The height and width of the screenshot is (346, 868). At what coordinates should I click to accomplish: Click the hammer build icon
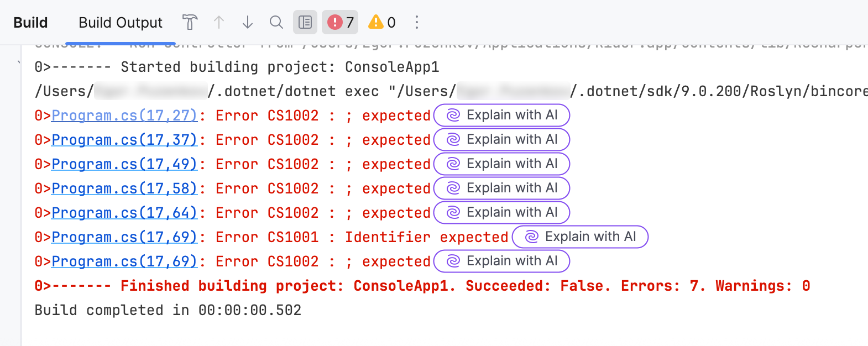(x=190, y=23)
